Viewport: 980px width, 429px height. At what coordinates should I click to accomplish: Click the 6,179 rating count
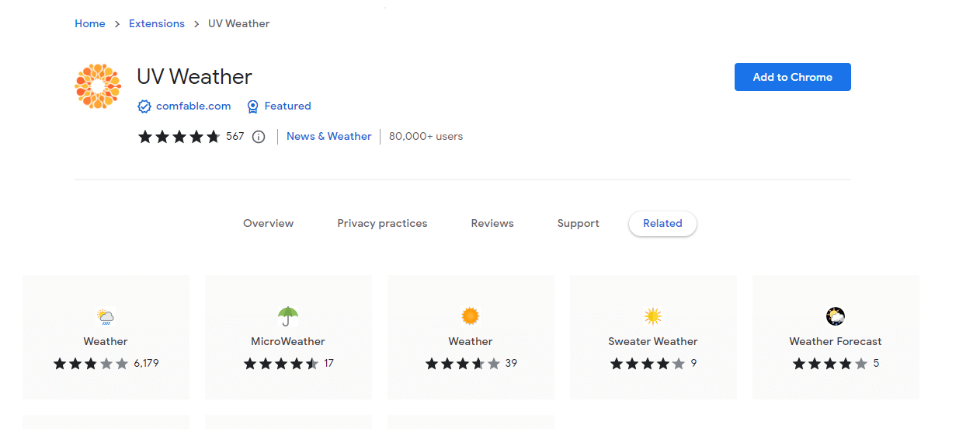(x=146, y=364)
